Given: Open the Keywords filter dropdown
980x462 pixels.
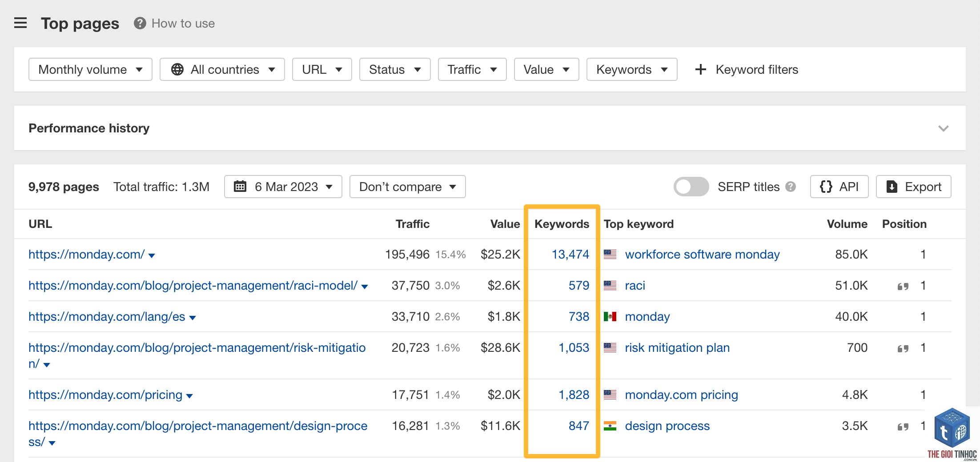Looking at the screenshot, I should (632, 69).
